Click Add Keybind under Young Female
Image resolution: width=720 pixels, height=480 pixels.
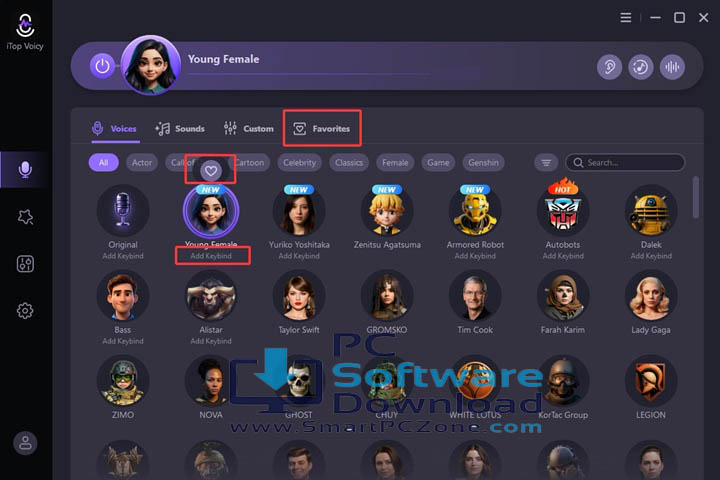211,256
